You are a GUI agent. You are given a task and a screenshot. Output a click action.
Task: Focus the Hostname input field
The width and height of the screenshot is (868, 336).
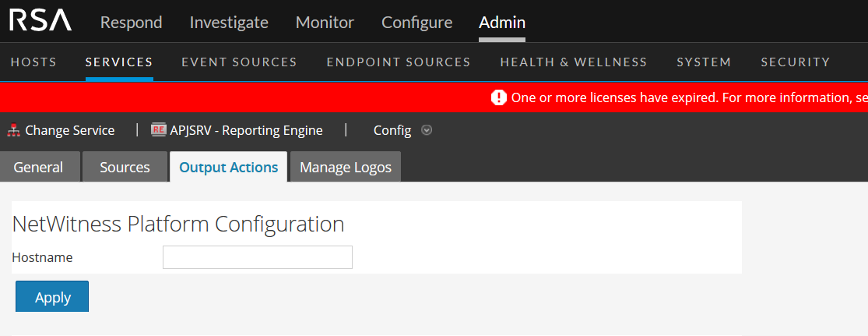coord(258,257)
